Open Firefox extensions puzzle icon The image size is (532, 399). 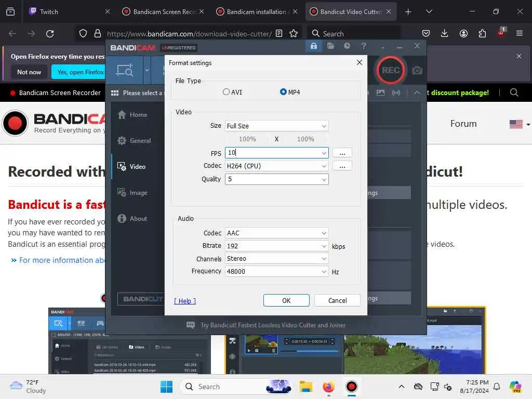click(482, 34)
